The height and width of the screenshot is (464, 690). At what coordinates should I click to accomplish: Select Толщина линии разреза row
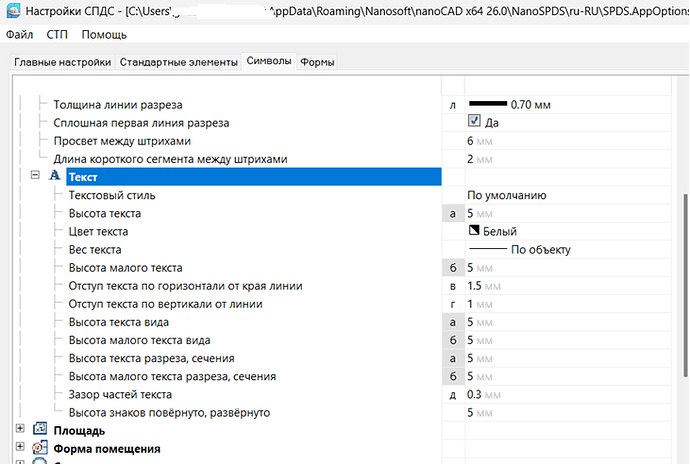click(117, 105)
